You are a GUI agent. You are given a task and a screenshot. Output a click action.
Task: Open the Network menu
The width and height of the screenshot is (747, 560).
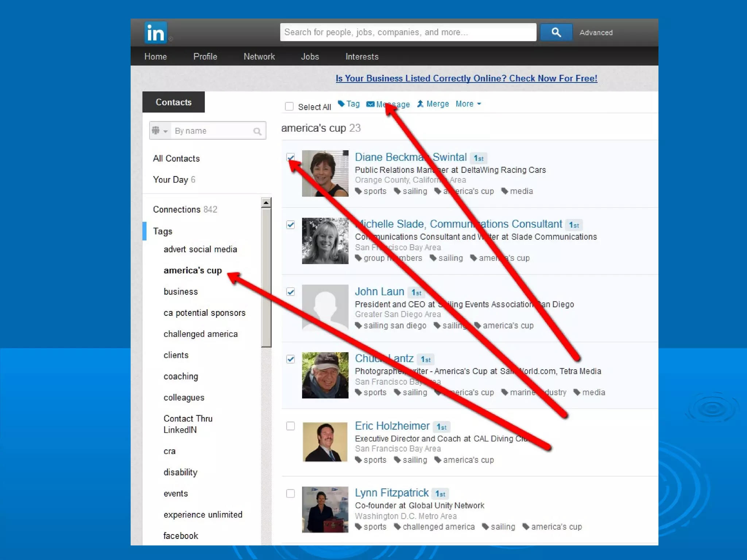(259, 57)
